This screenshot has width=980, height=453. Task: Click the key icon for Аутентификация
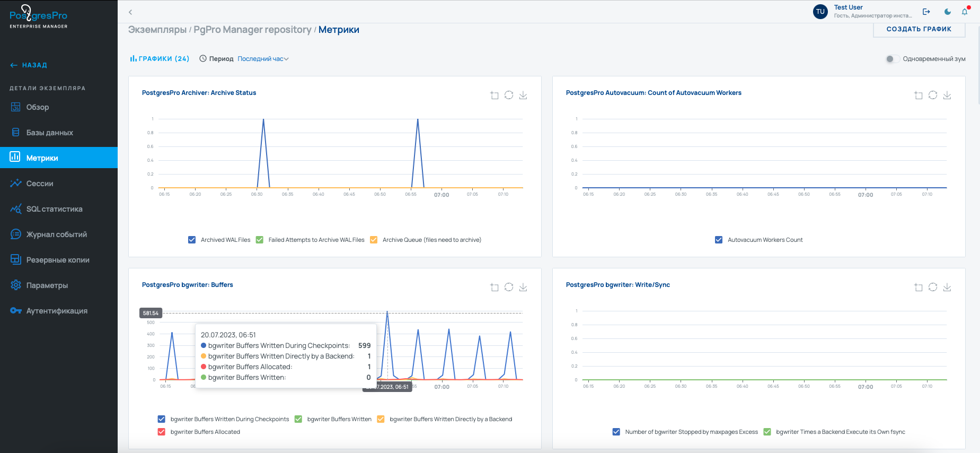(15, 311)
